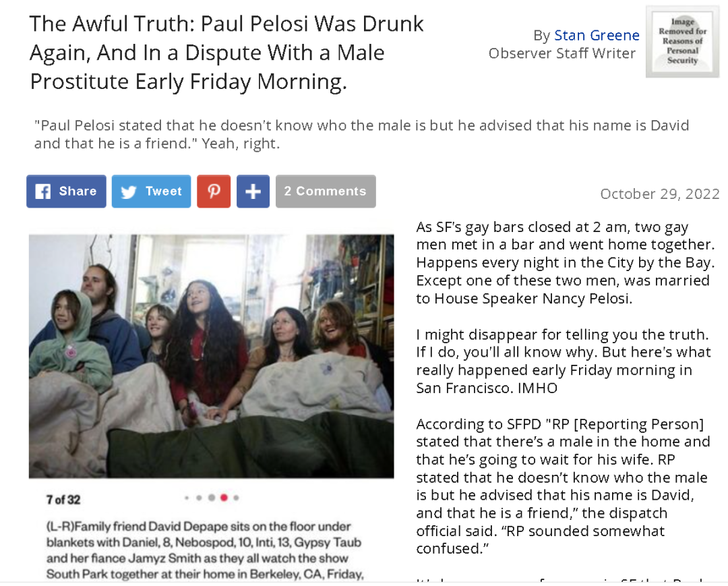Click the '7 of 32' slide counter

(x=63, y=500)
